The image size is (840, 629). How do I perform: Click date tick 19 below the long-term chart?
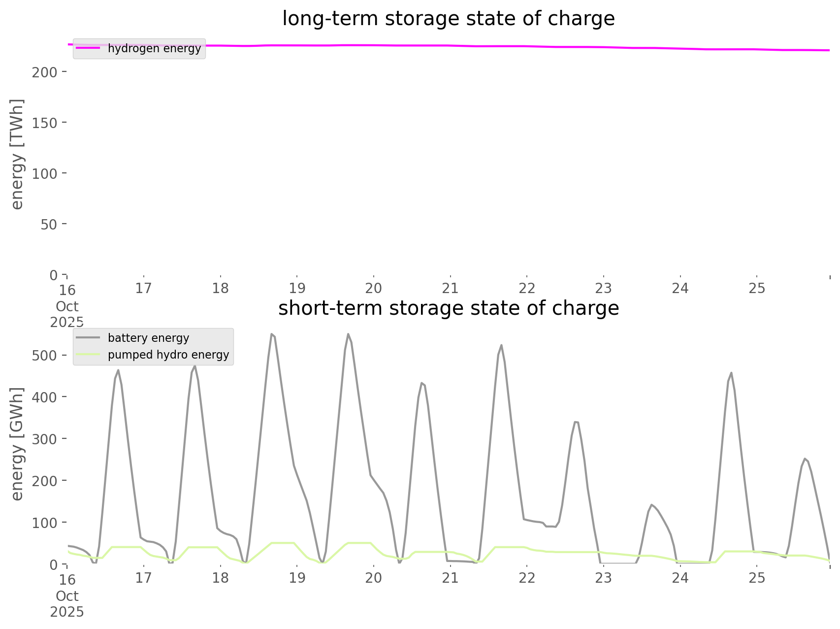(x=297, y=288)
